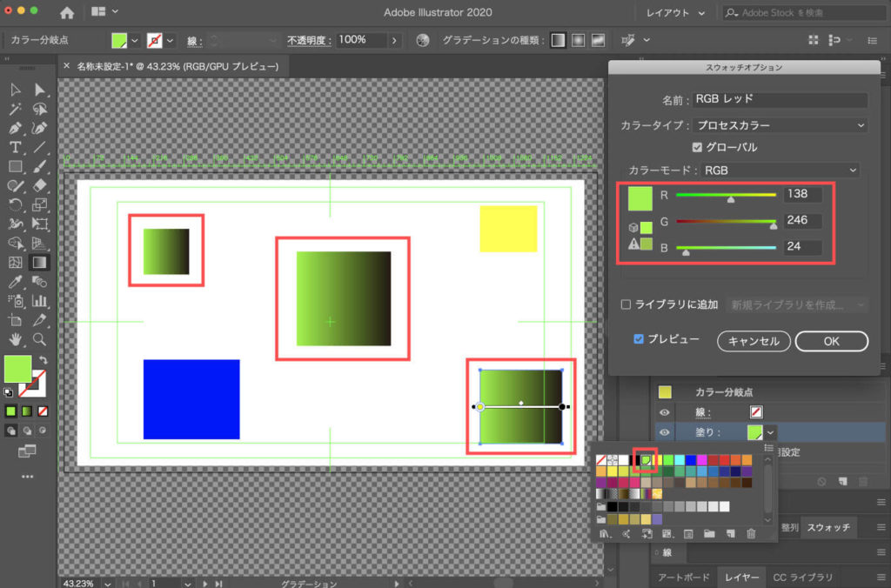891x588 pixels.
Task: Toggle the グローバル checkbox
Action: coord(697,148)
